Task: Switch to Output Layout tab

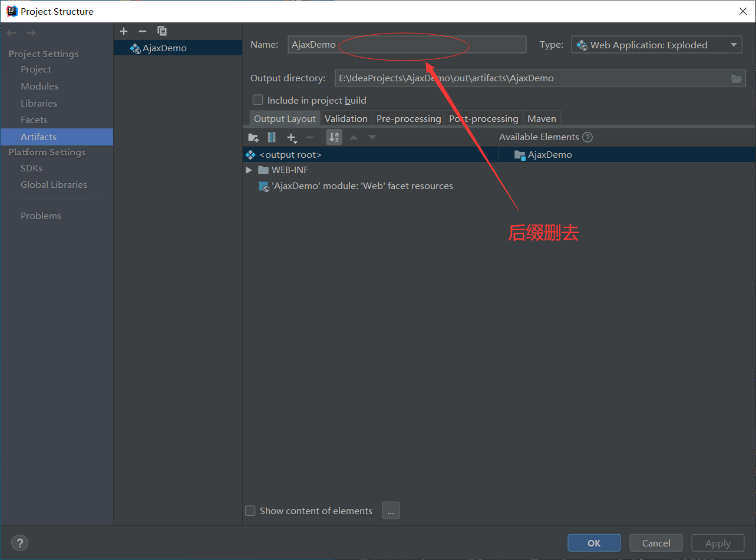Action: tap(285, 118)
